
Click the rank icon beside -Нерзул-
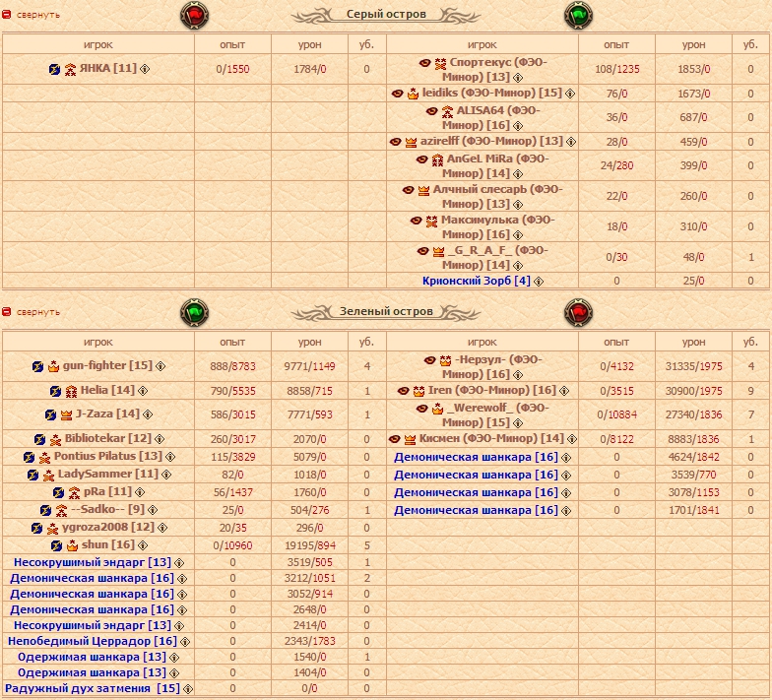click(445, 360)
